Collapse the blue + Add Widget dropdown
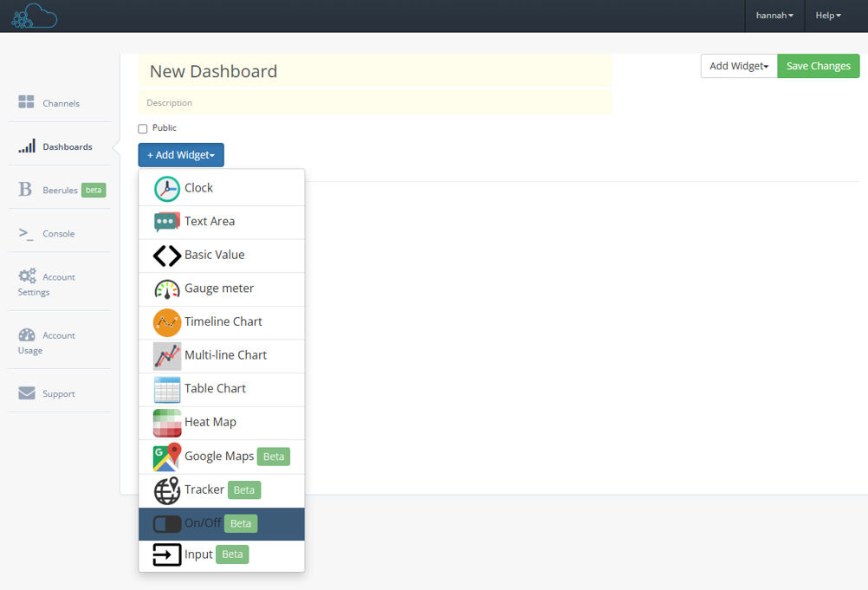This screenshot has width=868, height=590. (181, 155)
